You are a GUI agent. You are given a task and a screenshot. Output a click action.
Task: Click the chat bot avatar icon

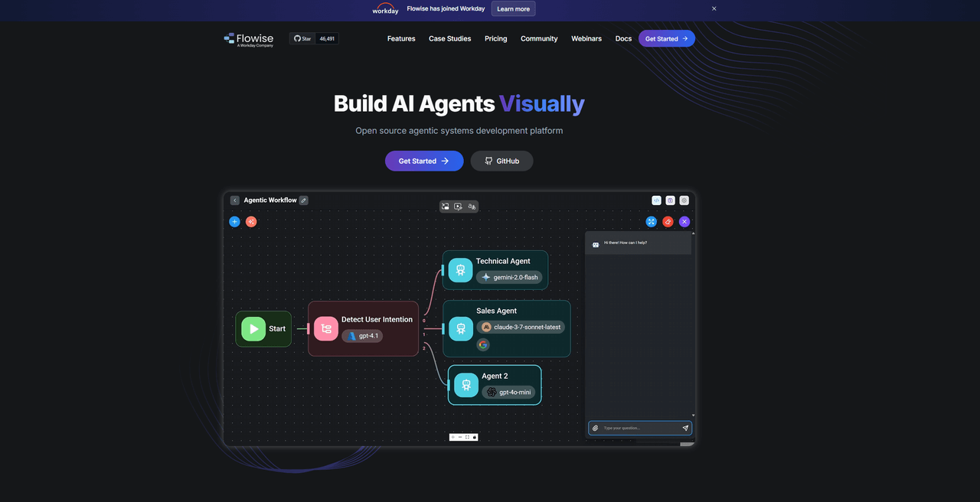tap(596, 244)
